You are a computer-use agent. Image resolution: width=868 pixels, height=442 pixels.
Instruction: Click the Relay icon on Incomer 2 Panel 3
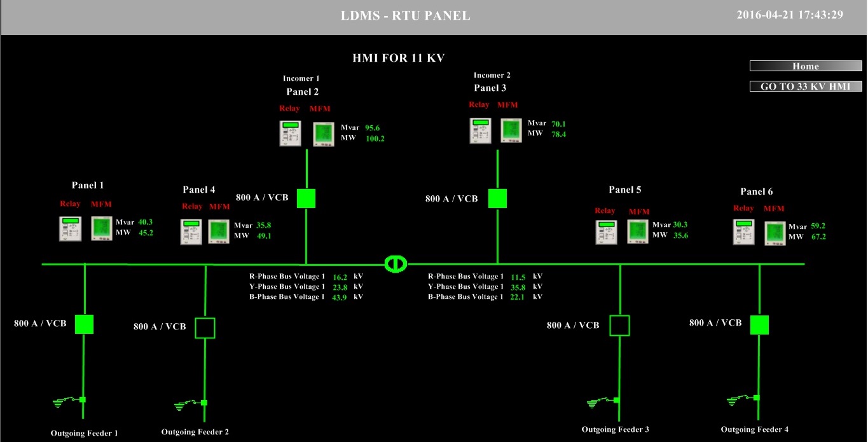[480, 130]
